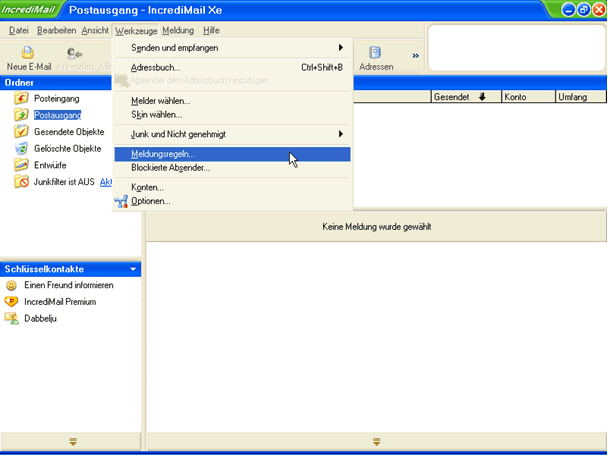Screen dimensions: 608x456
Task: Click the Dabbelju contact name
Action: (40, 319)
